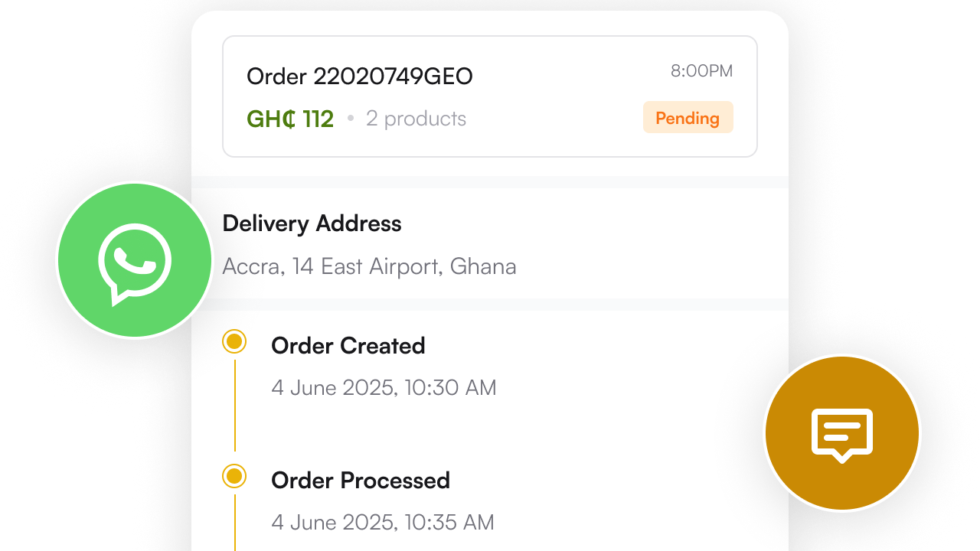
Task: Click the Pending status badge
Action: 688,118
